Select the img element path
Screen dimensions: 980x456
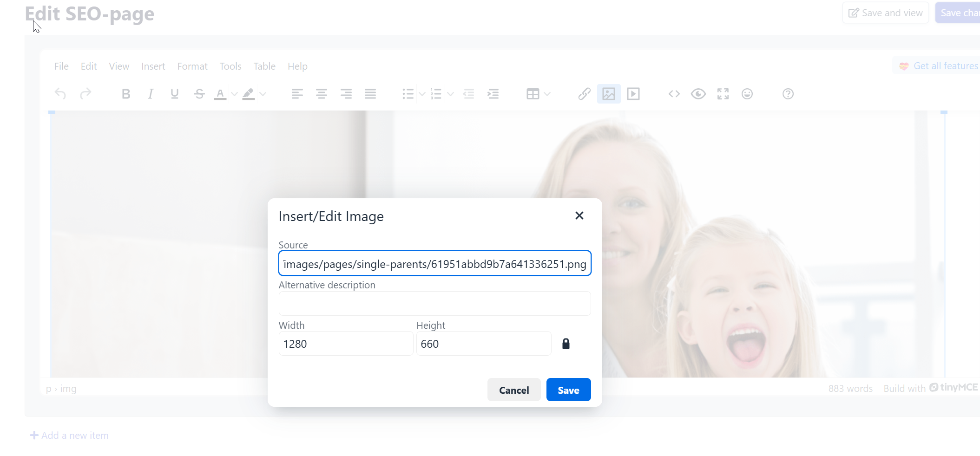pos(68,389)
